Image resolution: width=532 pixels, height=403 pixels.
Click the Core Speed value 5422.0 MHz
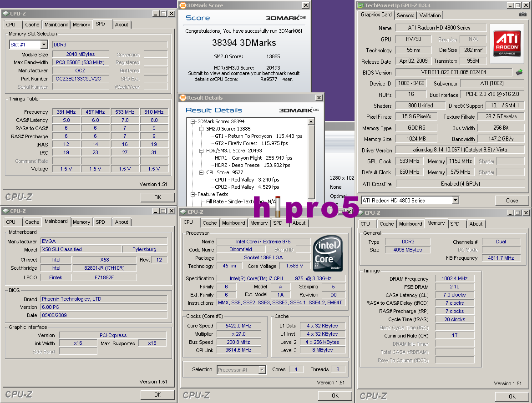pyautogui.click(x=238, y=326)
